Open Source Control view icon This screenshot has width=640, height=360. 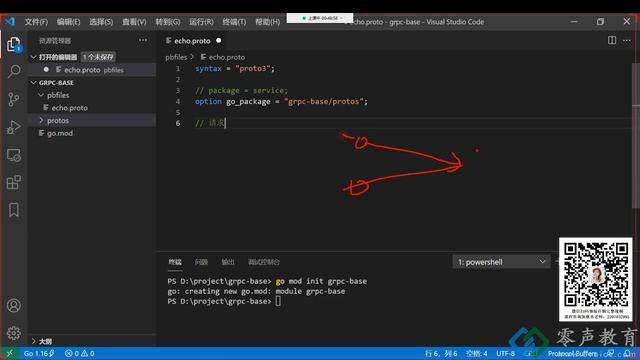click(x=14, y=99)
